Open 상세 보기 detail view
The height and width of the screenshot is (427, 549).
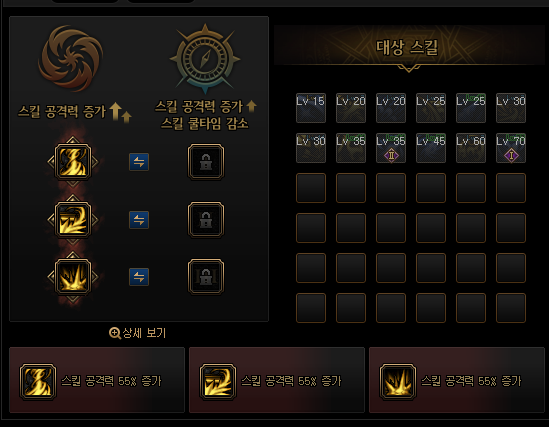[138, 332]
